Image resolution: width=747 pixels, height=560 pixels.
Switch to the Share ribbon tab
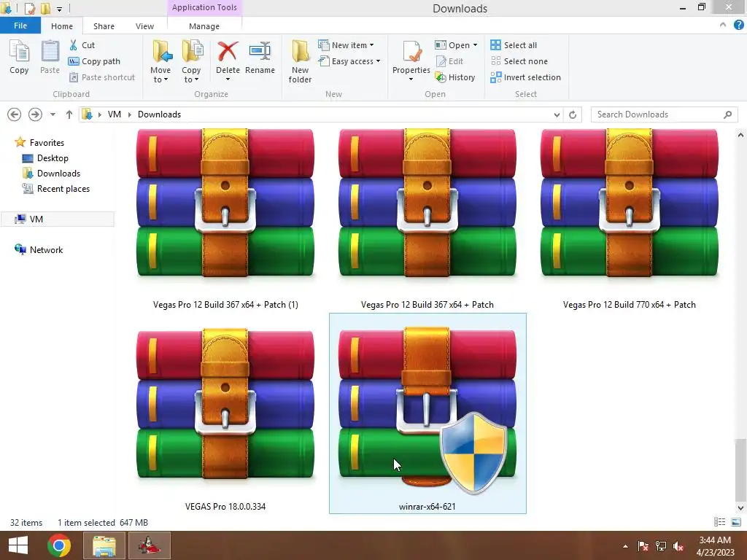(x=104, y=26)
